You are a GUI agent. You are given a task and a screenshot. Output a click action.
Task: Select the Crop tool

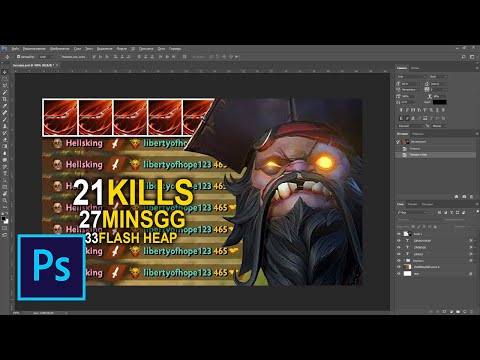pyautogui.click(x=5, y=99)
